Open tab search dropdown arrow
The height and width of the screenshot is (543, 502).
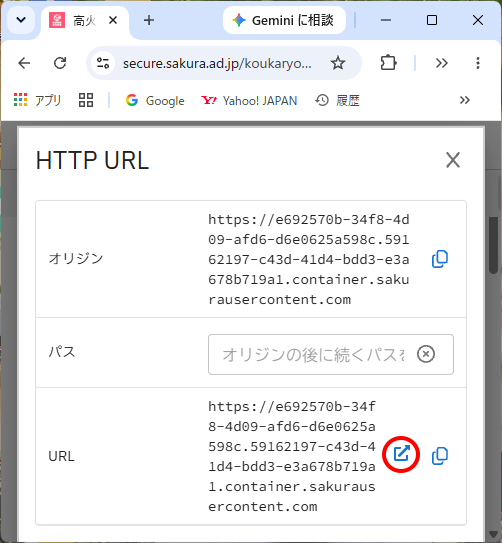(21, 20)
